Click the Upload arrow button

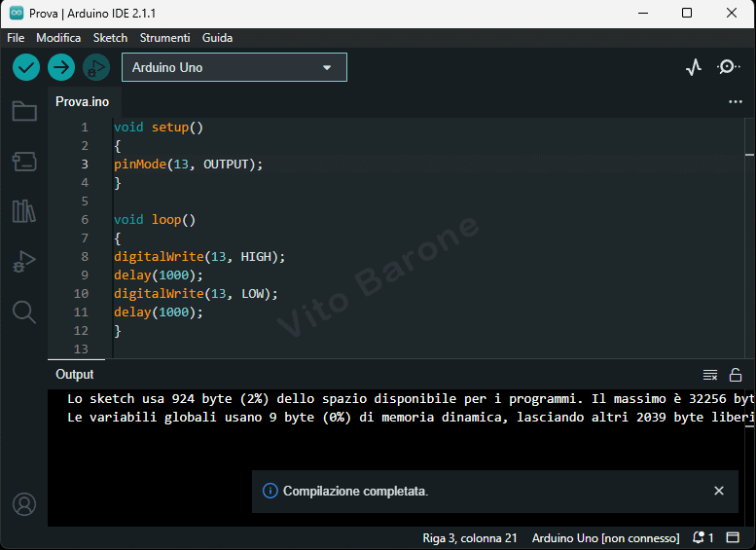(61, 67)
